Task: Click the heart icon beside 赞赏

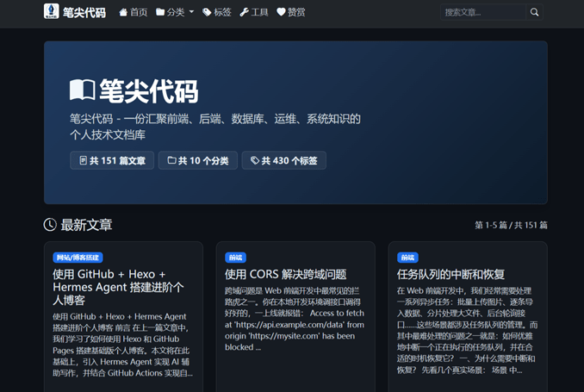Action: (x=281, y=12)
